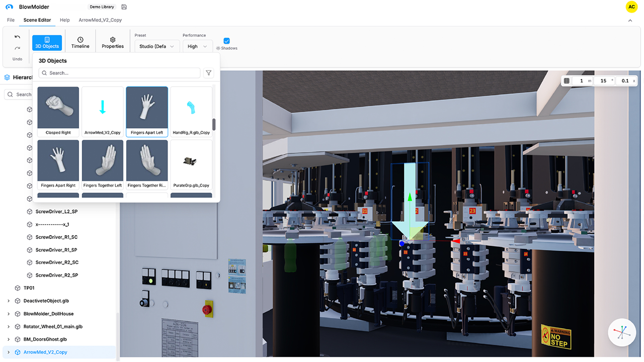
Task: Click the 1 m position snap field
Action: pos(582,81)
